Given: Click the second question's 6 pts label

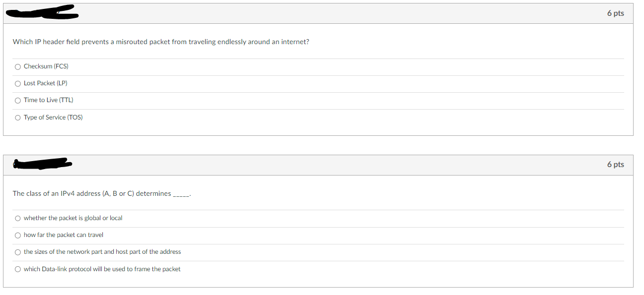Looking at the screenshot, I should click(x=617, y=164).
